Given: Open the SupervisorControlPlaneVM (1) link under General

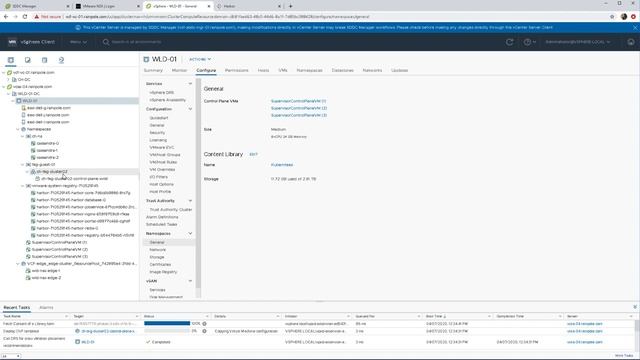Looking at the screenshot, I should click(298, 101).
